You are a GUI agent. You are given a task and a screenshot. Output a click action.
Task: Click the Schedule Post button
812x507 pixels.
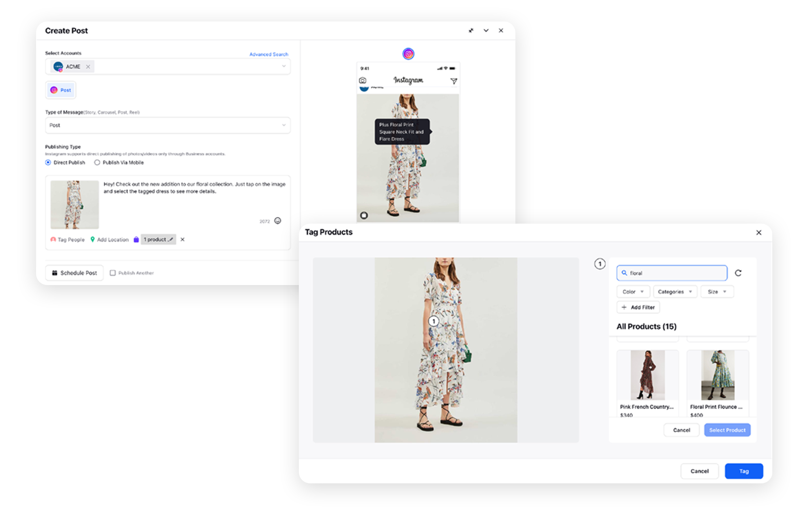pyautogui.click(x=75, y=273)
